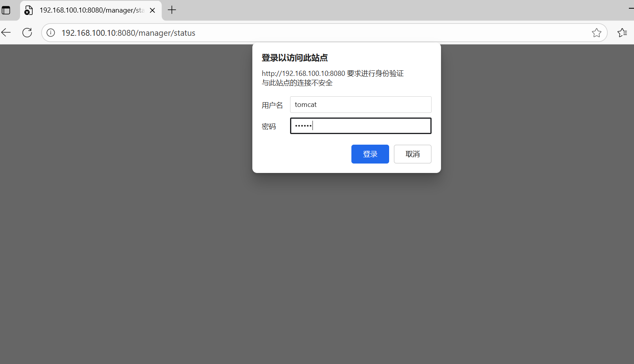
Task: Click the text 与此站点的连接不安全
Action: tap(297, 83)
